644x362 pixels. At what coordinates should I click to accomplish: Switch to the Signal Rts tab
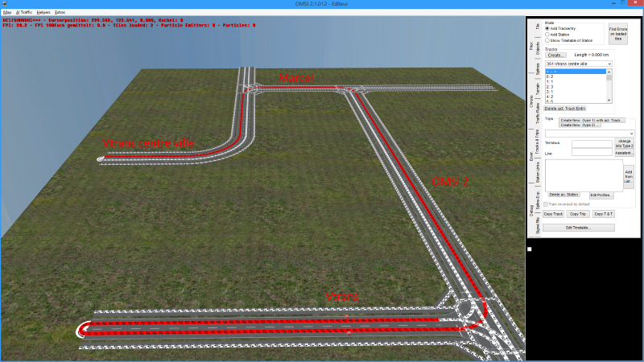pyautogui.click(x=538, y=226)
